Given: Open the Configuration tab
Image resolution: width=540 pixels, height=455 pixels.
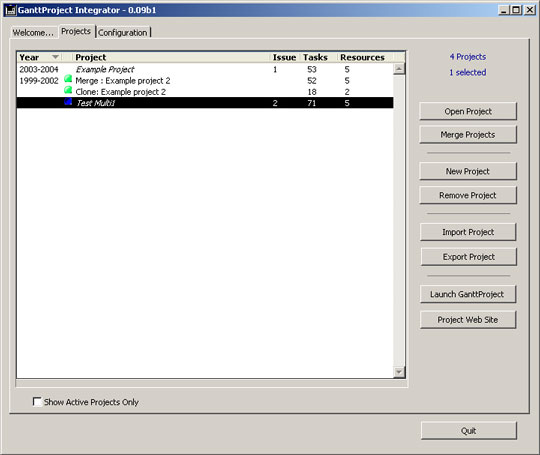Looking at the screenshot, I should coord(123,33).
